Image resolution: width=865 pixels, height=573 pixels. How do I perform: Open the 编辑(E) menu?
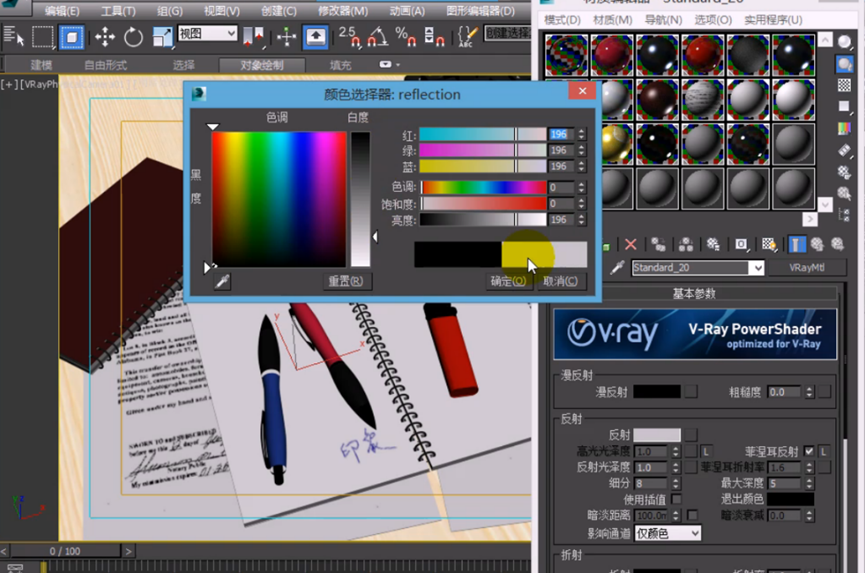62,10
